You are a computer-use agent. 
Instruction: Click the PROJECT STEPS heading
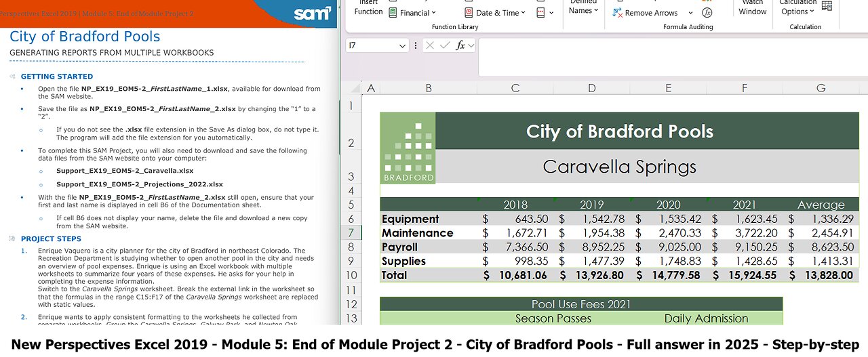pyautogui.click(x=51, y=239)
